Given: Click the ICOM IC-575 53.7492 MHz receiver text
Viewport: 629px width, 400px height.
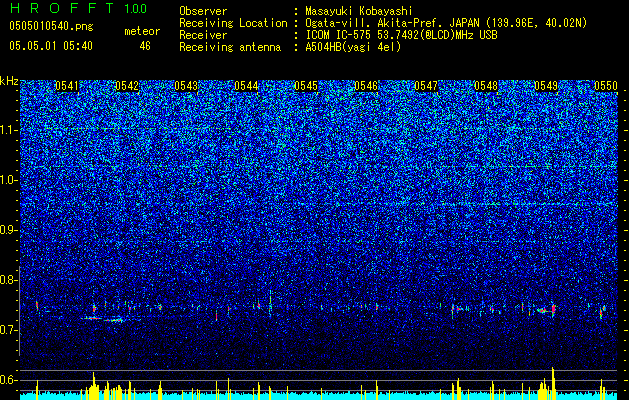Looking at the screenshot, I should tap(401, 35).
